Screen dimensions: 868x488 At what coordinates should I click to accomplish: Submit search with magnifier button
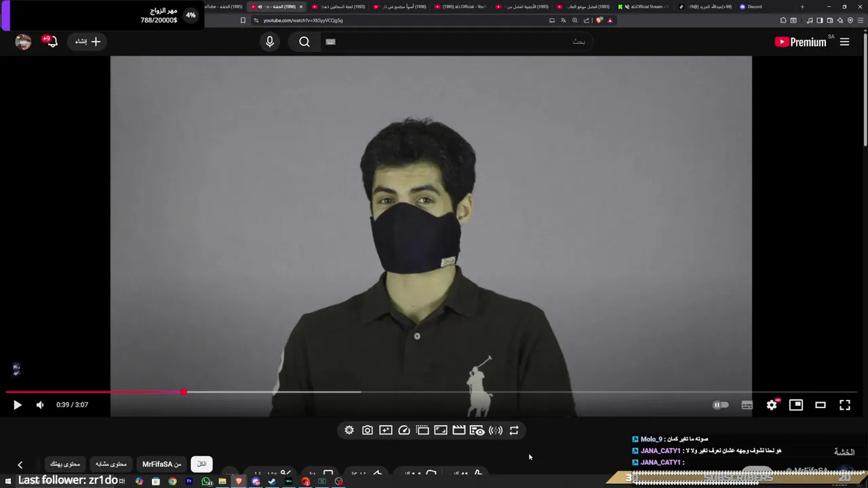(304, 42)
